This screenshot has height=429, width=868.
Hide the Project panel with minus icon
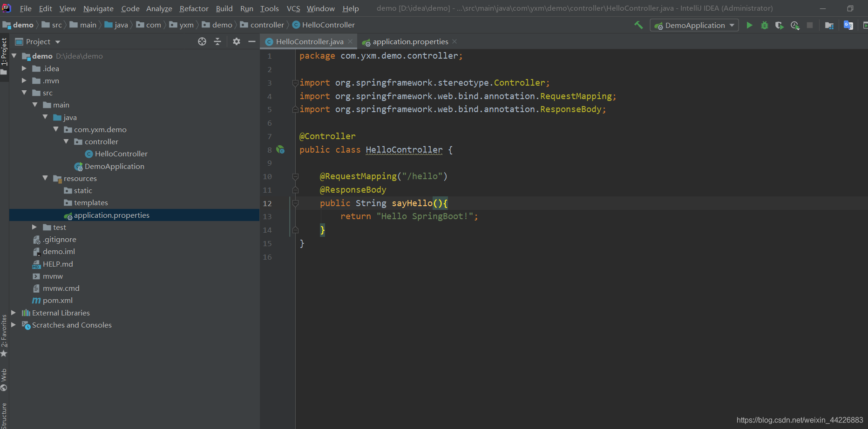(x=252, y=41)
